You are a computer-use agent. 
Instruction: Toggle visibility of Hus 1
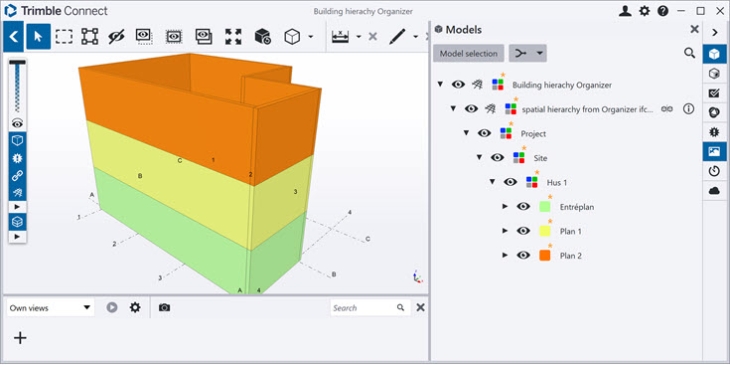point(511,182)
